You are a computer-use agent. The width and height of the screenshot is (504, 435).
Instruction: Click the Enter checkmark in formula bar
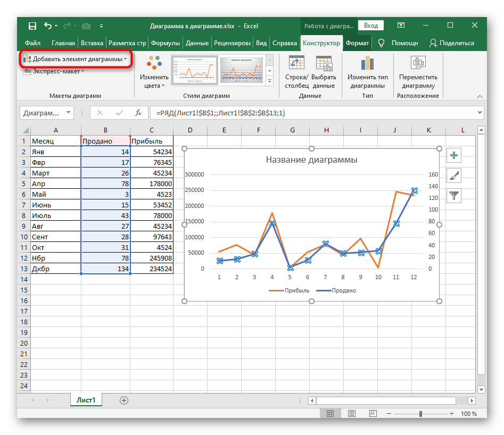(119, 113)
